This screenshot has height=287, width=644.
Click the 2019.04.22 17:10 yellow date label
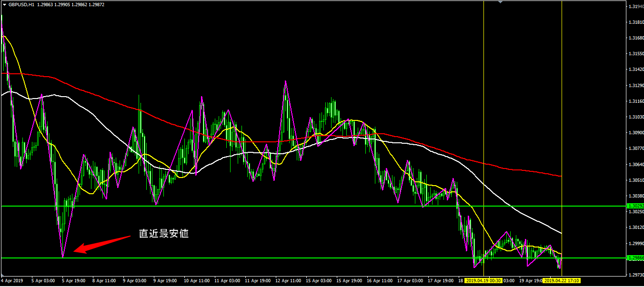pyautogui.click(x=561, y=281)
